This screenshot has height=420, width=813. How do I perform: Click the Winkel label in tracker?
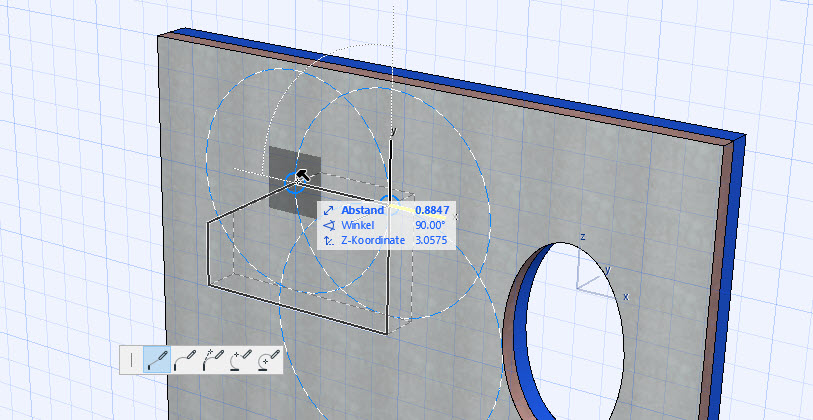pos(357,226)
